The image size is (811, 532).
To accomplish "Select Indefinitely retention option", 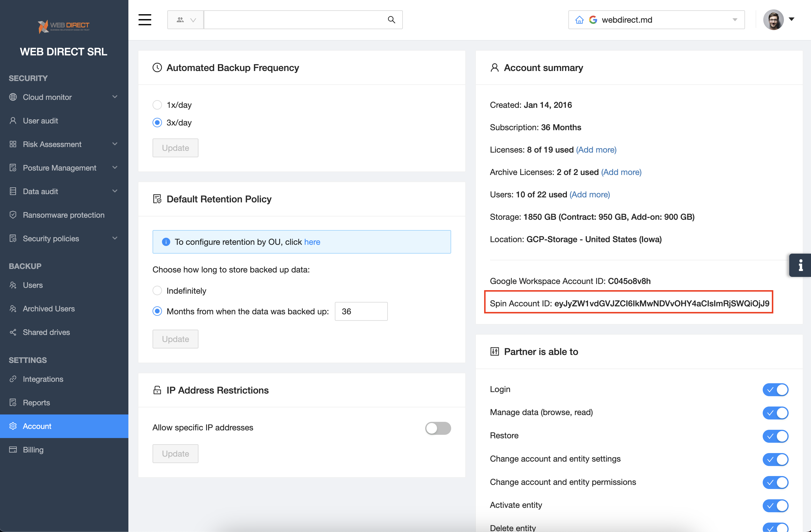I will coord(157,291).
